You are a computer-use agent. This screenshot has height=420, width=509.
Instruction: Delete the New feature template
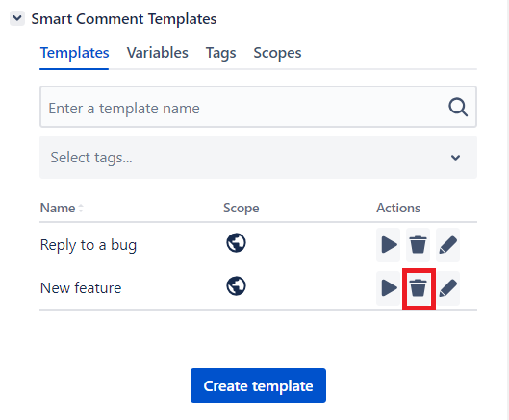pos(419,288)
